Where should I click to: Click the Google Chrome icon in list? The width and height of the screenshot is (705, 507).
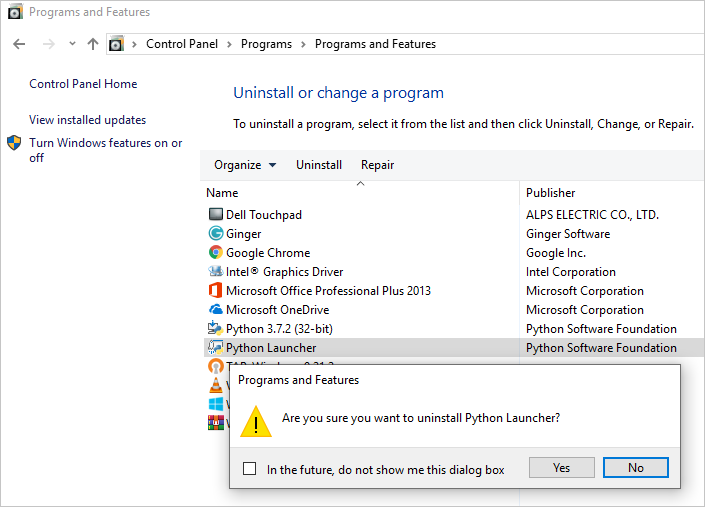coord(215,253)
